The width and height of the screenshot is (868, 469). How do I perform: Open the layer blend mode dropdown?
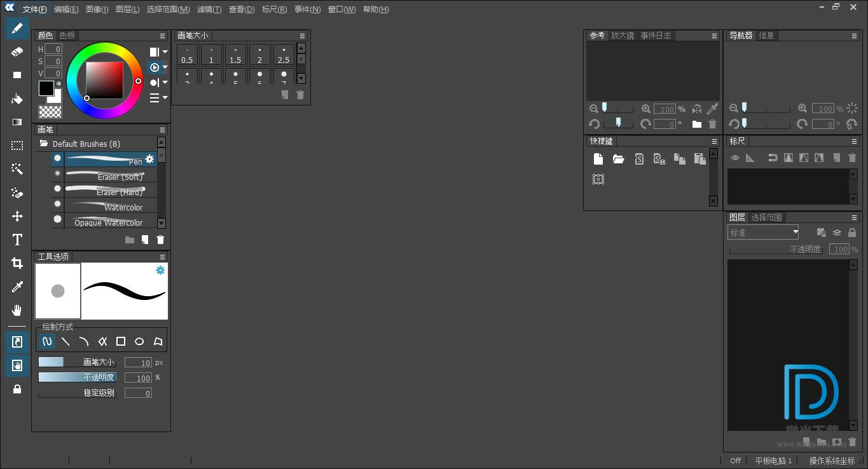pyautogui.click(x=762, y=233)
